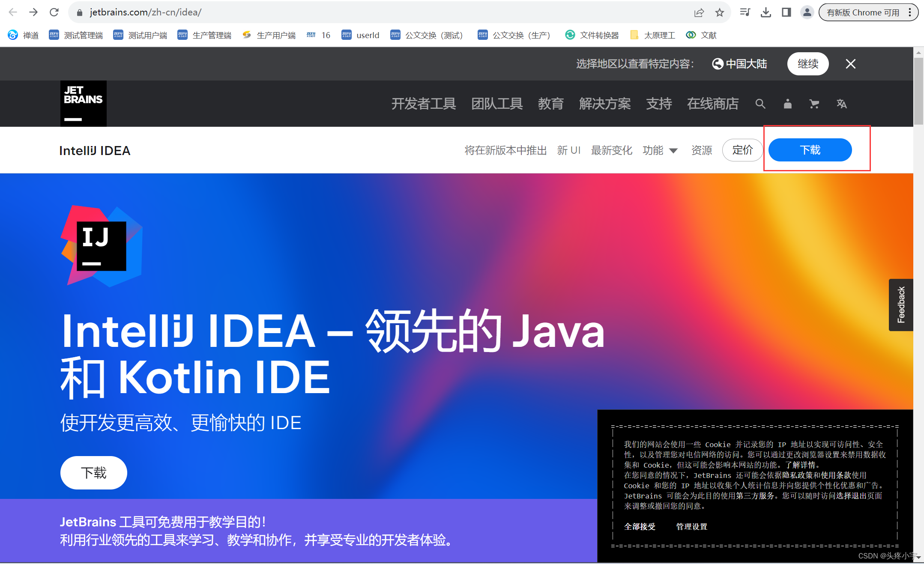Viewport: 924px width, 564px height.
Task: Open the 新 UI page
Action: 569,150
